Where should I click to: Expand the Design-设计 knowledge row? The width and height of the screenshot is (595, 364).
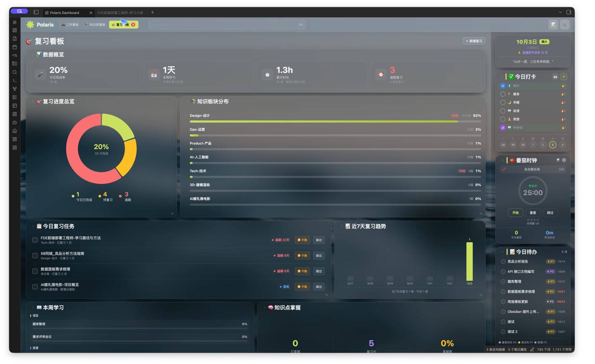pos(186,116)
